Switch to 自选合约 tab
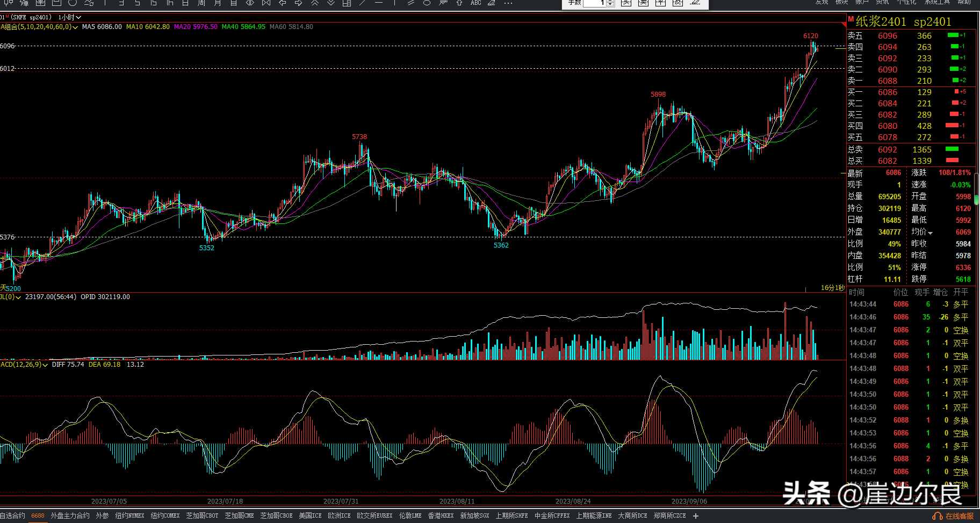This screenshot has height=523, width=980. (12, 515)
